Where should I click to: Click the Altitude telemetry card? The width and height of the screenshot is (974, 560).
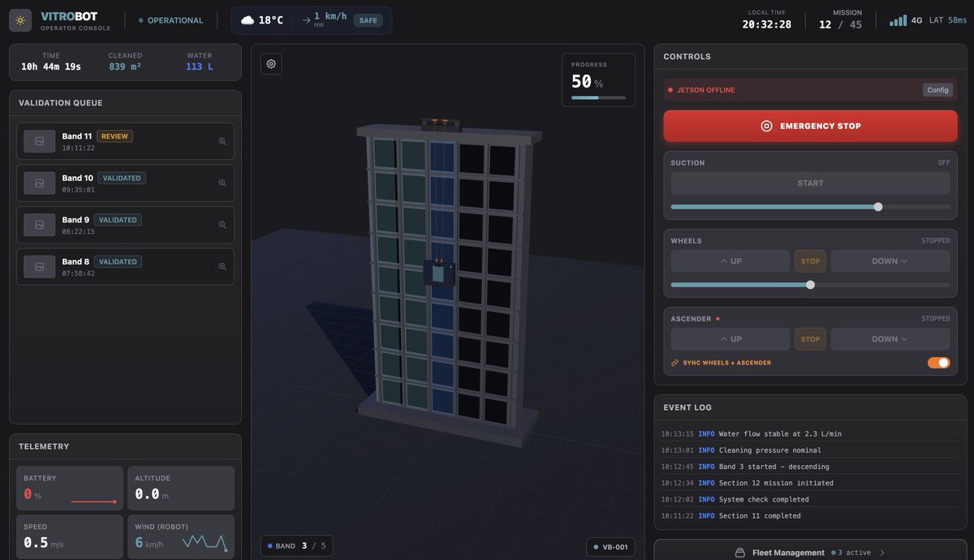pos(181,488)
